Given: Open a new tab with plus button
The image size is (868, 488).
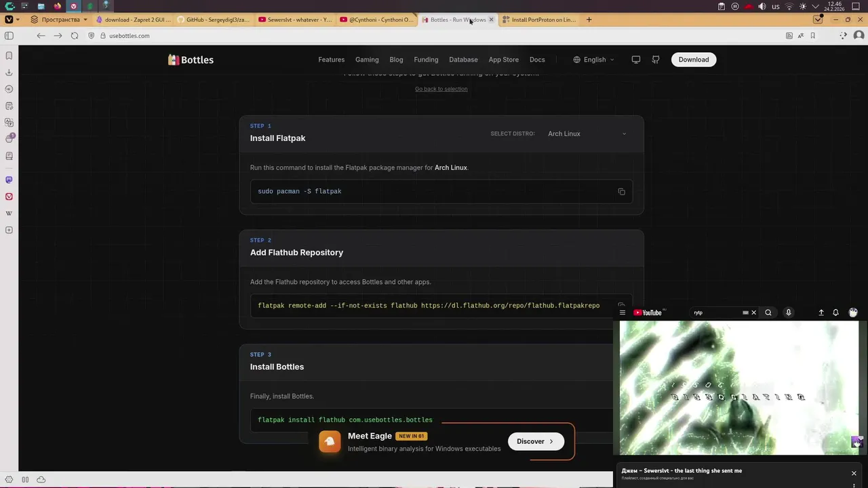Looking at the screenshot, I should 589,20.
